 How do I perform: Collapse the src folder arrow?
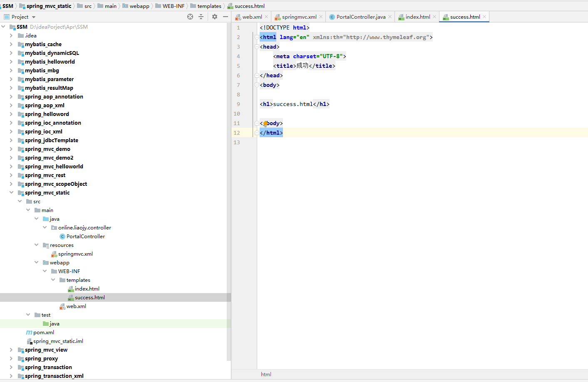[x=20, y=201]
